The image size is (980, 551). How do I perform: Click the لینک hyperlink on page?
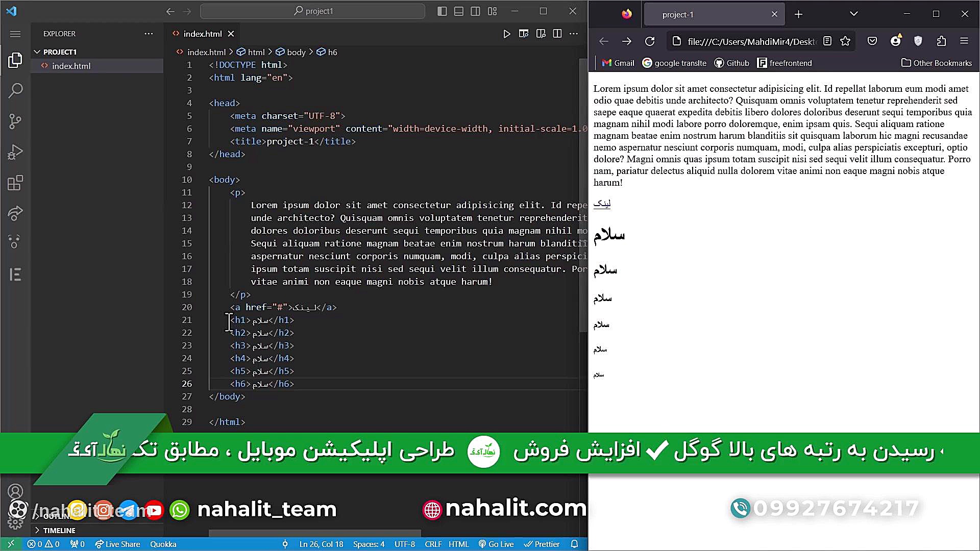pos(602,204)
